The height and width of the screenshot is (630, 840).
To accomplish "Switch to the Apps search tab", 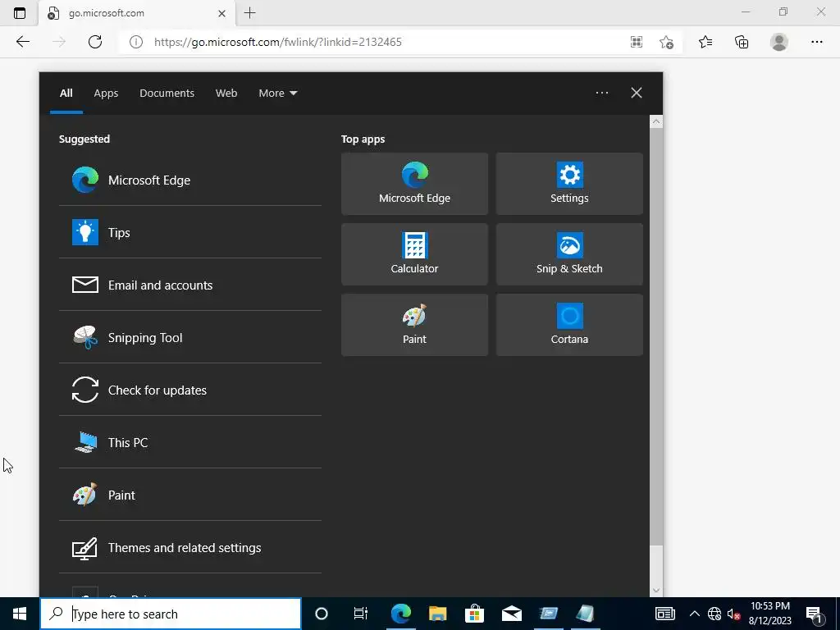I will 106,94.
